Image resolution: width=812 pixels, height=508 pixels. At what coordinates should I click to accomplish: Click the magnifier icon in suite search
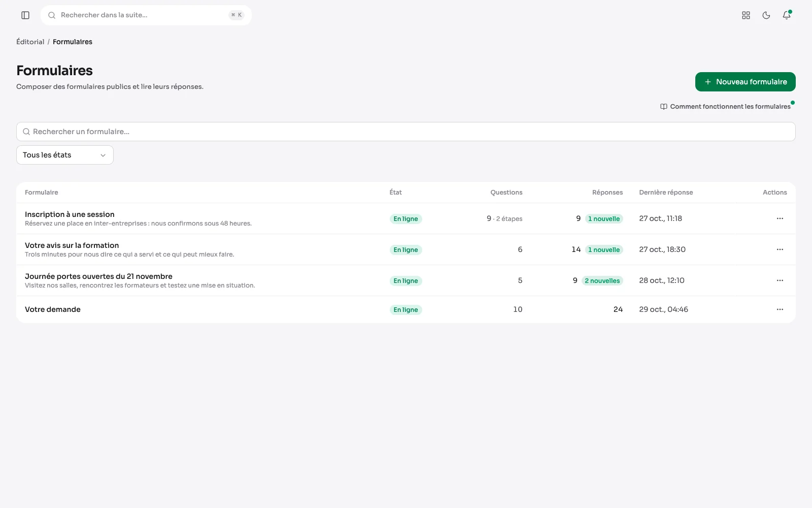tap(52, 15)
